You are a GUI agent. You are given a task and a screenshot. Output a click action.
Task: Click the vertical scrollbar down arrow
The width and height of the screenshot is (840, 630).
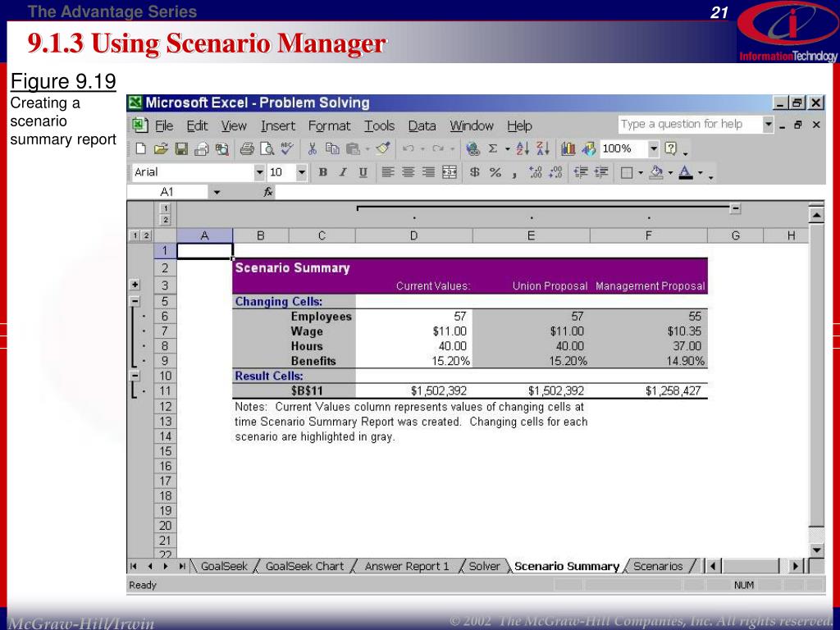pyautogui.click(x=816, y=550)
